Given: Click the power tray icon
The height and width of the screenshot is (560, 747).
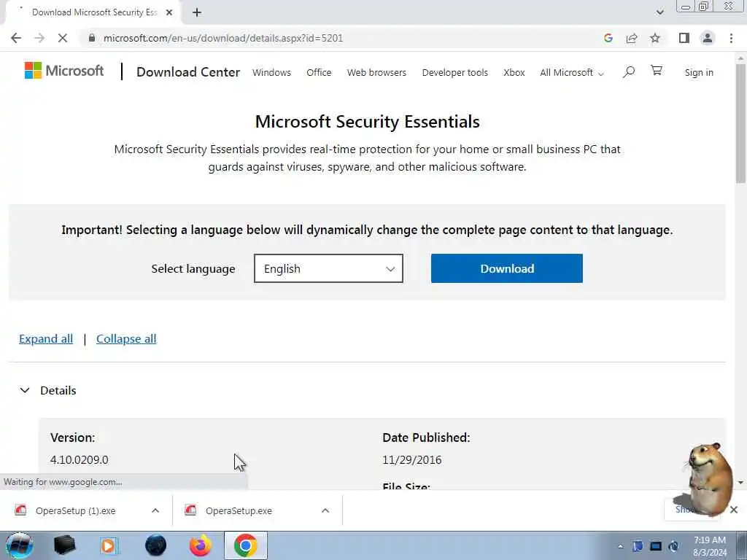Looking at the screenshot, I should 673,546.
